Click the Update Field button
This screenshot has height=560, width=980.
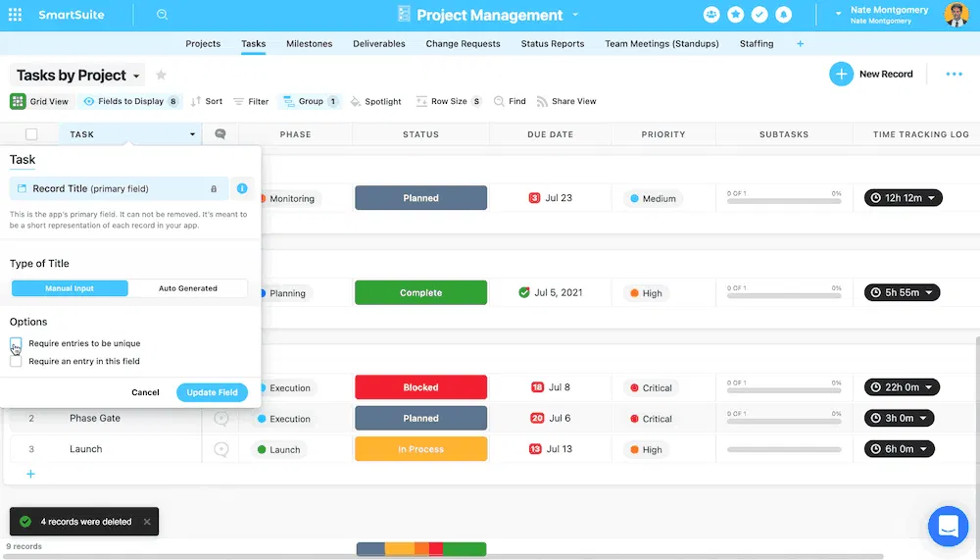pyautogui.click(x=212, y=392)
